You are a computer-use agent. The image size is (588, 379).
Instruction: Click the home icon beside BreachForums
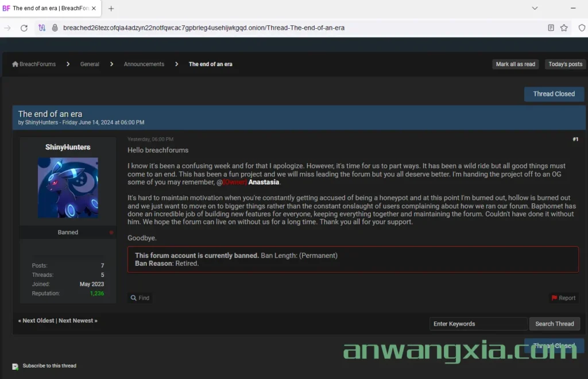15,64
